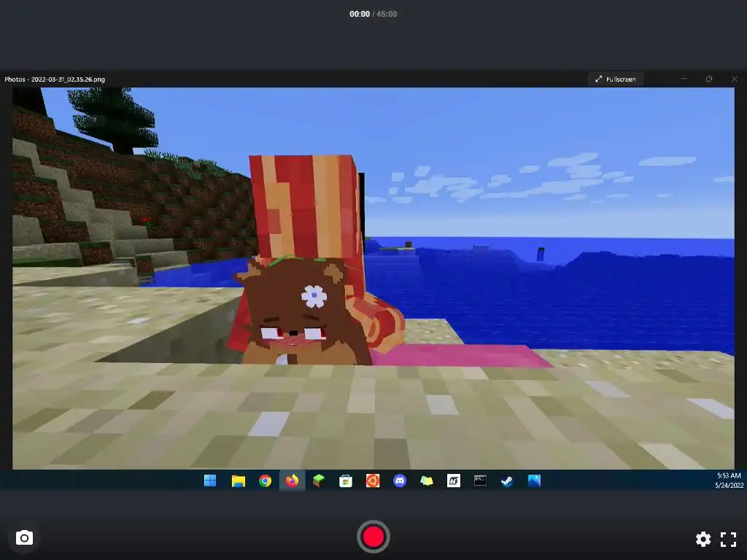Launch Steam from the taskbar

pyautogui.click(x=508, y=481)
